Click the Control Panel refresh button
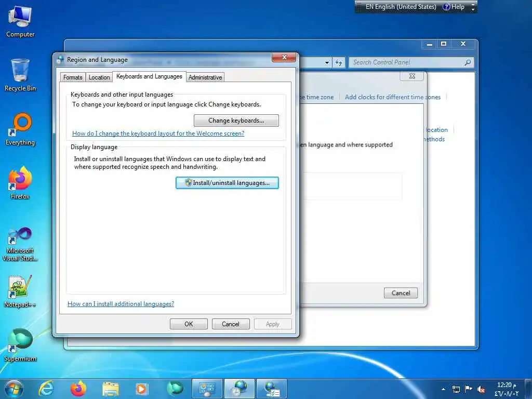 pyautogui.click(x=339, y=62)
